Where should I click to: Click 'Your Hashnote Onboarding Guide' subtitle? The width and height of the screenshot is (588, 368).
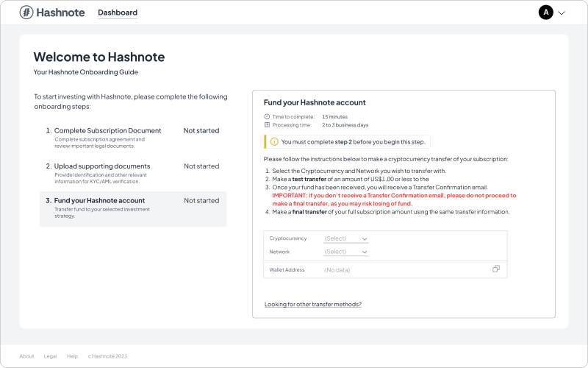click(x=85, y=72)
